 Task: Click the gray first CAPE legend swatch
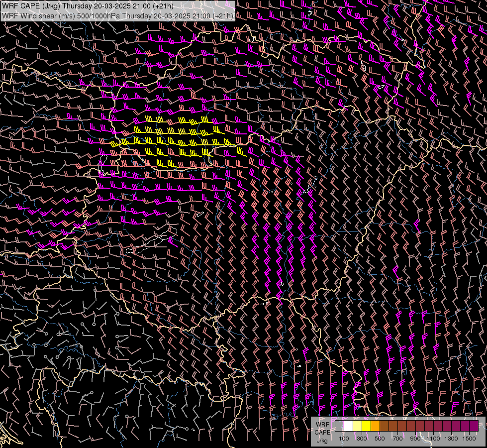coord(339,426)
